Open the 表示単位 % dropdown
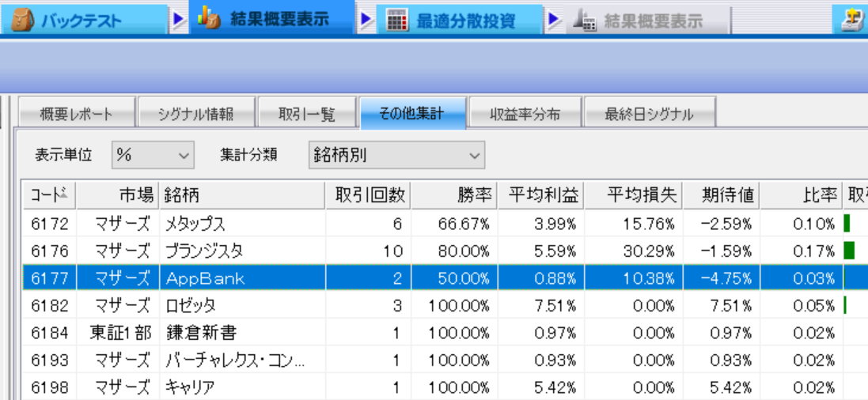The image size is (868, 400). coord(153,155)
